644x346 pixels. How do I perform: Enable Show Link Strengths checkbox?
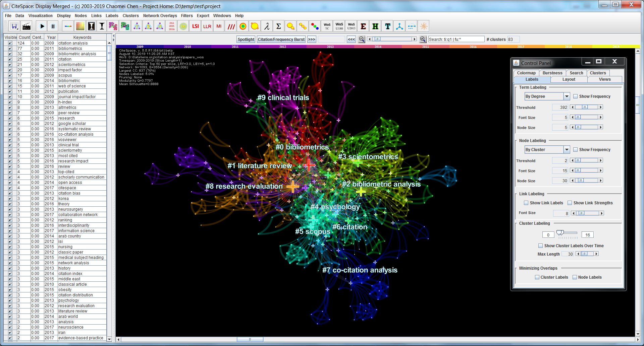tap(570, 203)
